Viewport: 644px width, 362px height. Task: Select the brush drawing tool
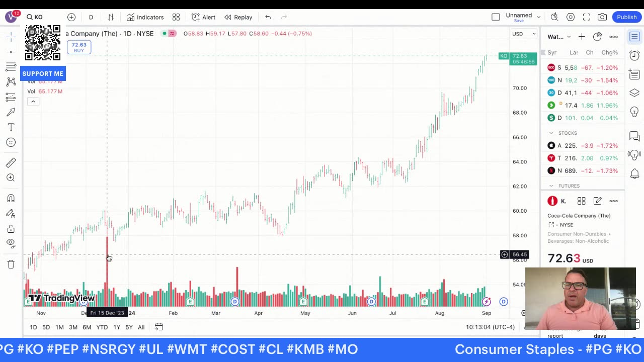tap(11, 112)
